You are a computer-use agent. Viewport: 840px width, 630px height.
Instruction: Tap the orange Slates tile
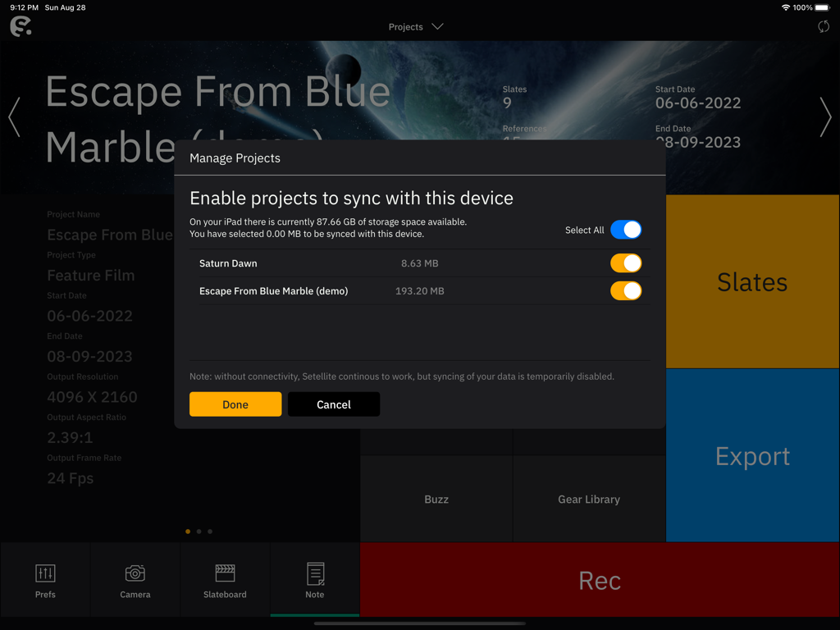click(x=752, y=281)
